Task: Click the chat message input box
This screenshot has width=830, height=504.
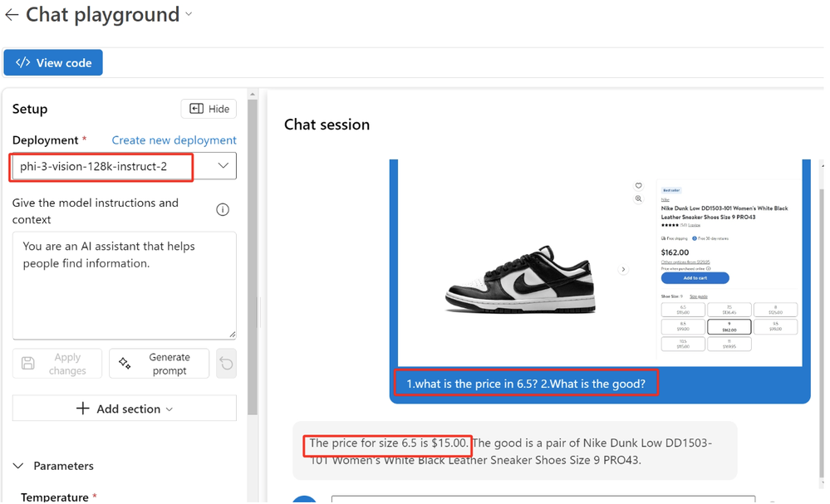Action: pos(543,499)
